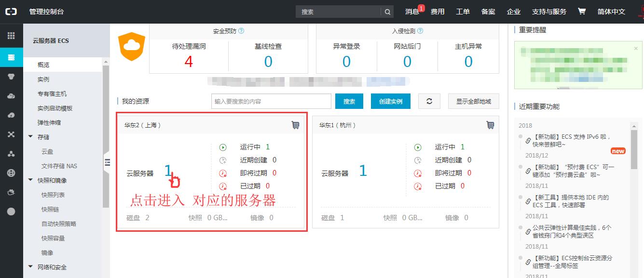The height and width of the screenshot is (278, 644).
Task: Collapse the 存储 tree section
Action: pyautogui.click(x=31, y=137)
